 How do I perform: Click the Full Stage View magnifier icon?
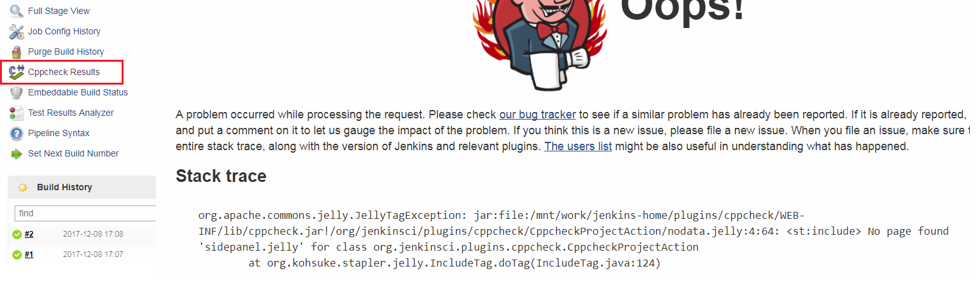[x=17, y=11]
